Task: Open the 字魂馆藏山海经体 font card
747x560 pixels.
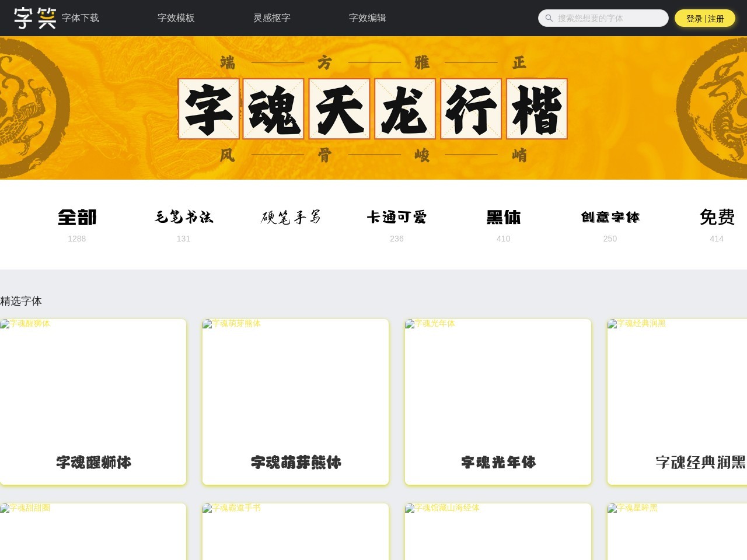Action: [498, 531]
